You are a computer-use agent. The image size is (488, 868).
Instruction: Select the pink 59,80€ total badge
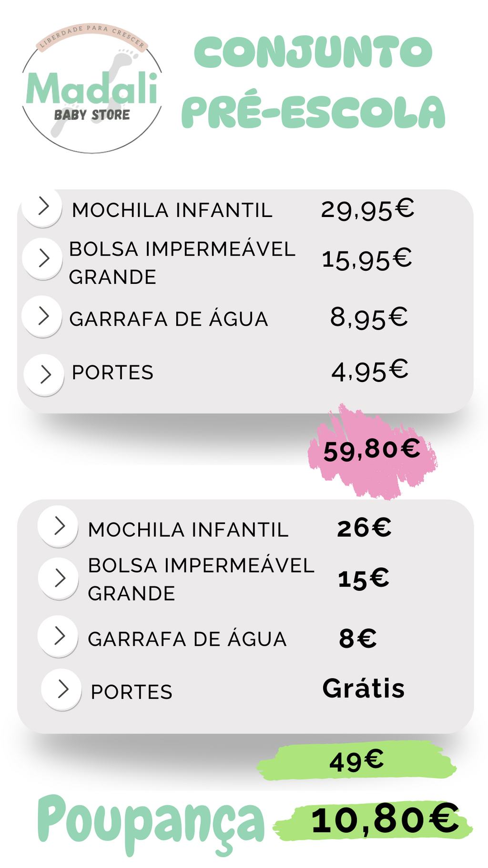pyautogui.click(x=372, y=450)
